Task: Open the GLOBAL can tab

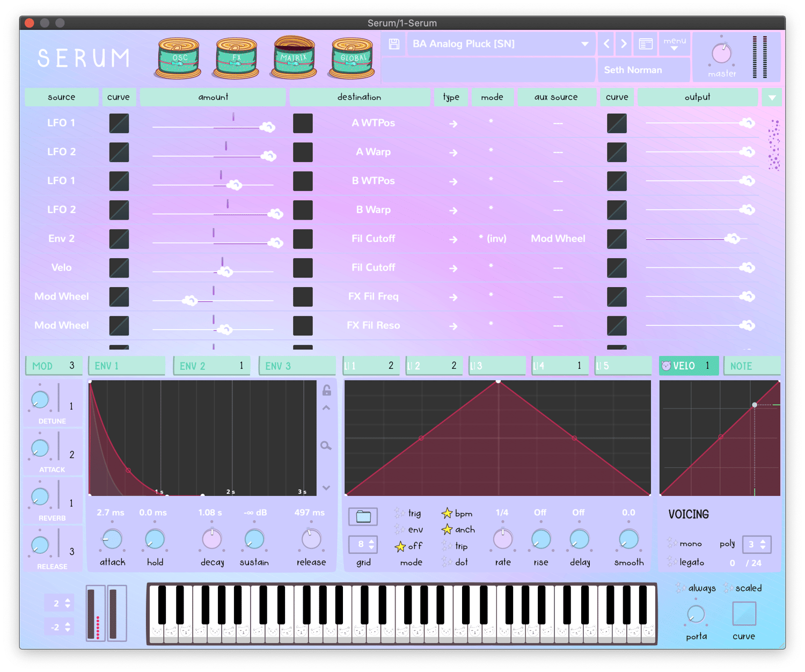Action: tap(352, 58)
